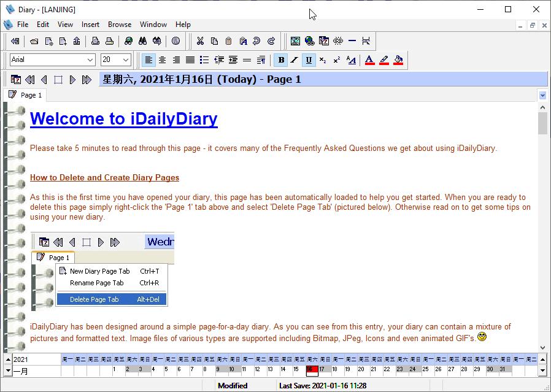Screen dimensions: 551x392
Task: Toggle Italic formatting
Action: coord(295,60)
